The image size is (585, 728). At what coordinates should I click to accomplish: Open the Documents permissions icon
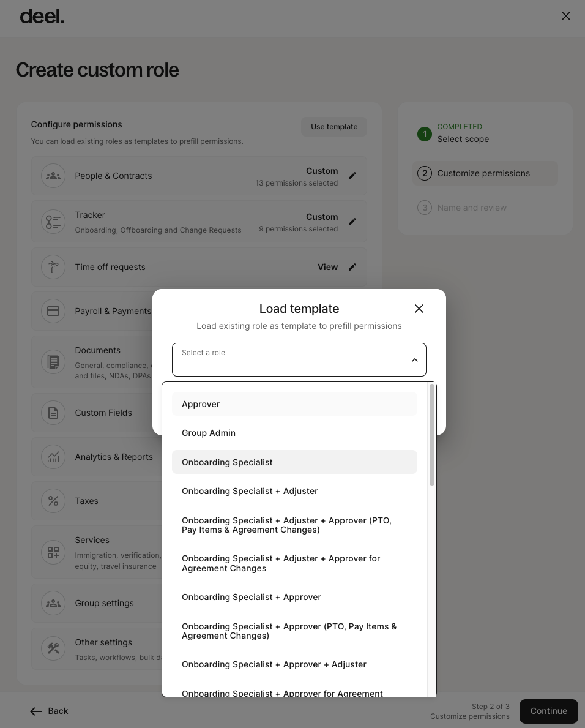[x=53, y=362]
